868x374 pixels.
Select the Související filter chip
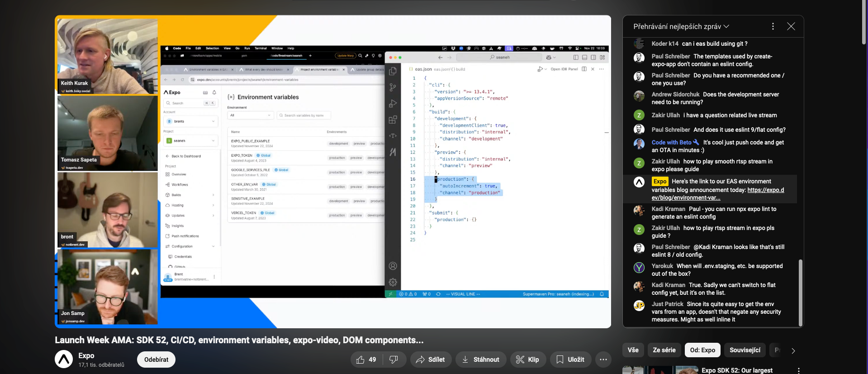click(x=745, y=350)
